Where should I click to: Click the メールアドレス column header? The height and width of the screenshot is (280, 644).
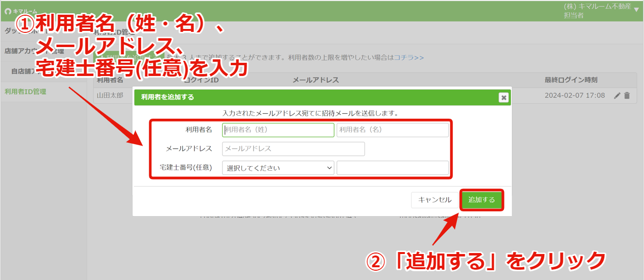[x=316, y=80]
